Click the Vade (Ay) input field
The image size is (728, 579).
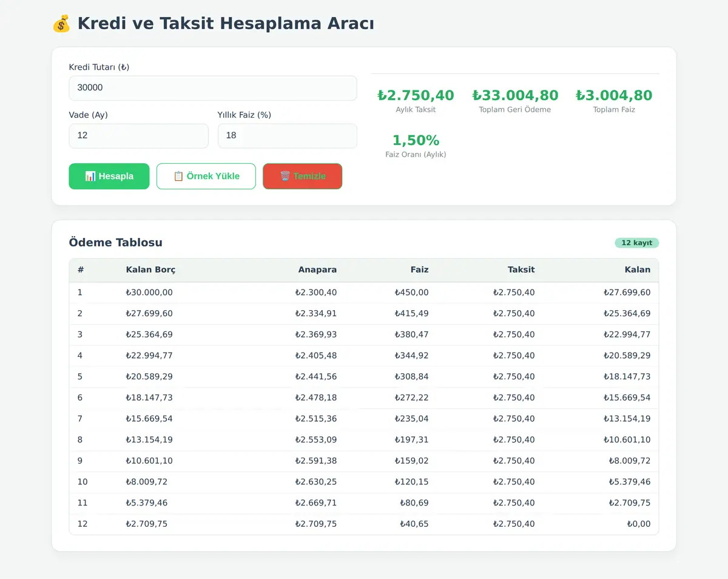coord(139,136)
